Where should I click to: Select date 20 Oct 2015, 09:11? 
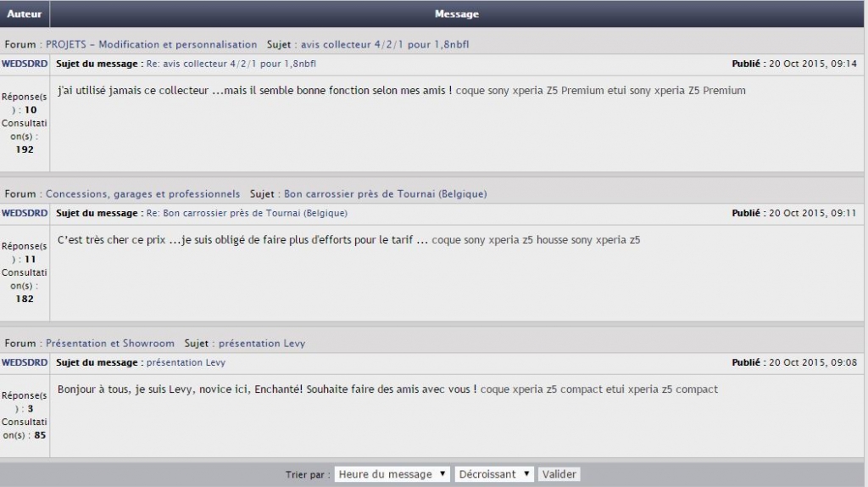[813, 213]
